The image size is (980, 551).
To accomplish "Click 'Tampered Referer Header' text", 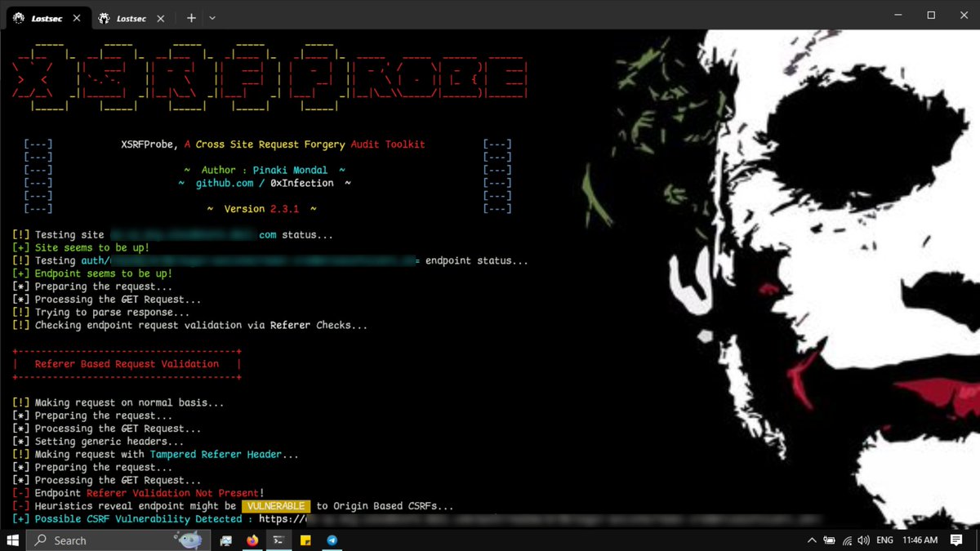I will click(x=216, y=455).
